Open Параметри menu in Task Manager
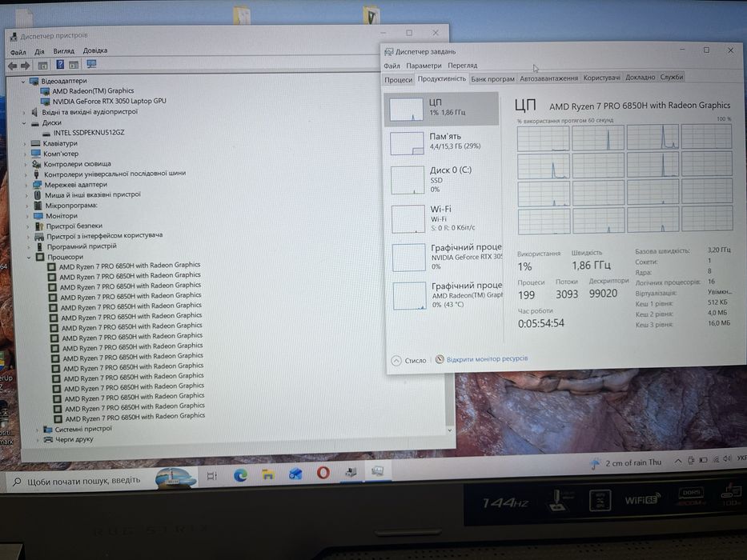747x560 pixels. click(x=424, y=66)
